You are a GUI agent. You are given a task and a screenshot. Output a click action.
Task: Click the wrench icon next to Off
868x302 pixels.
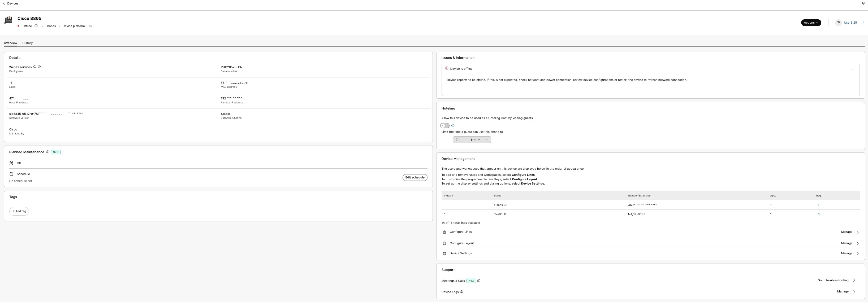tap(11, 163)
